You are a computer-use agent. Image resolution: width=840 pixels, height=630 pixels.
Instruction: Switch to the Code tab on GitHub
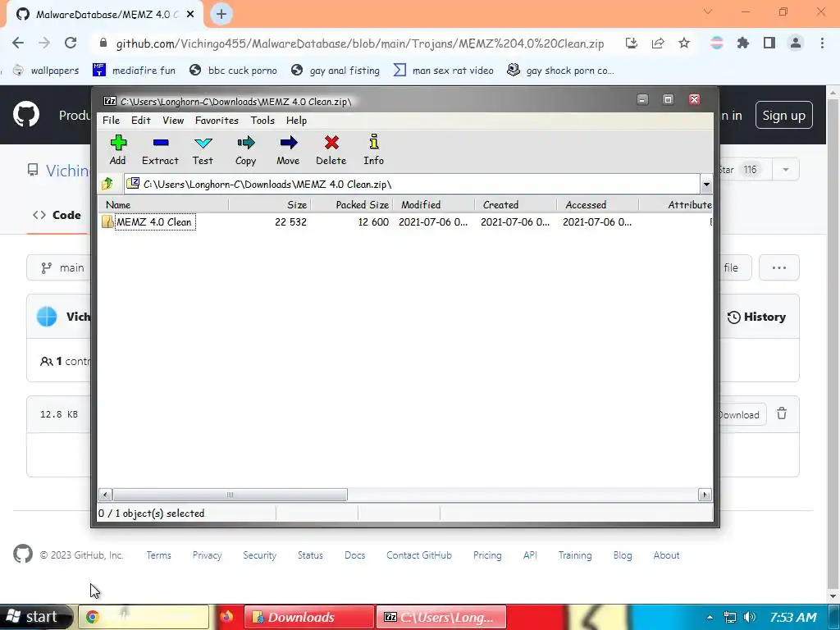click(x=57, y=215)
